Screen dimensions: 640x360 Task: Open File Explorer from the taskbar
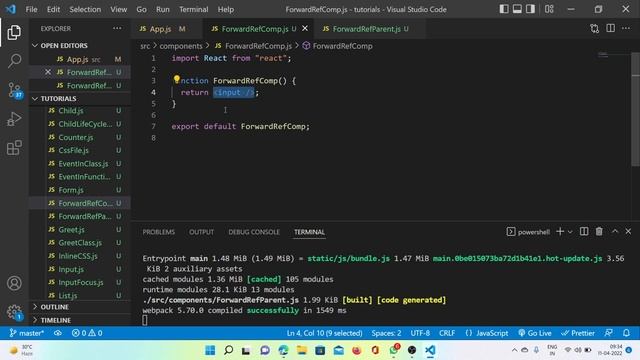(x=302, y=350)
